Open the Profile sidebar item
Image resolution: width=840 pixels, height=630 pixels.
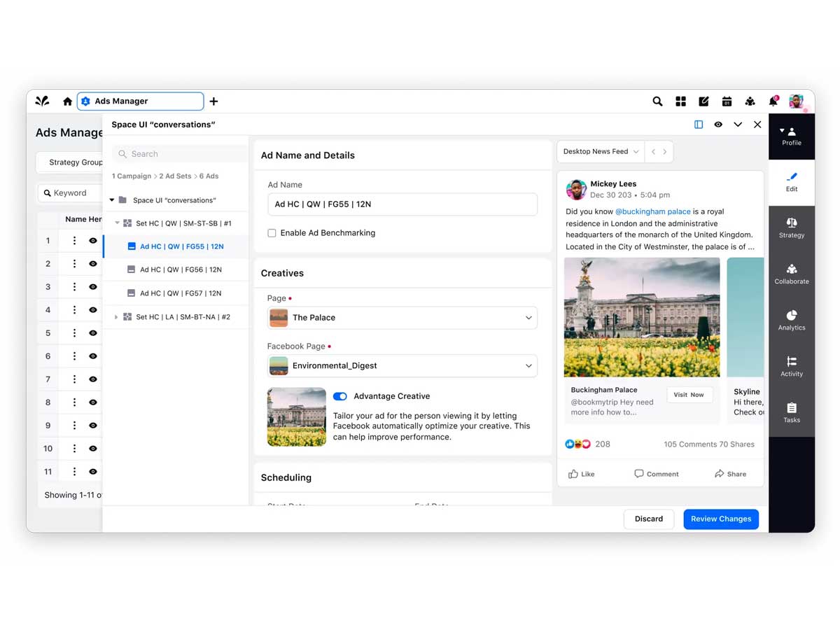pos(792,136)
